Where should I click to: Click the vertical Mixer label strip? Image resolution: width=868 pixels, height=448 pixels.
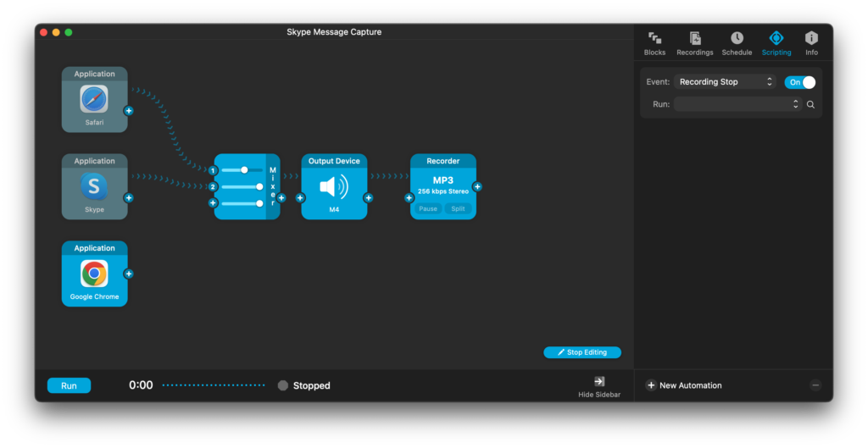coord(273,187)
